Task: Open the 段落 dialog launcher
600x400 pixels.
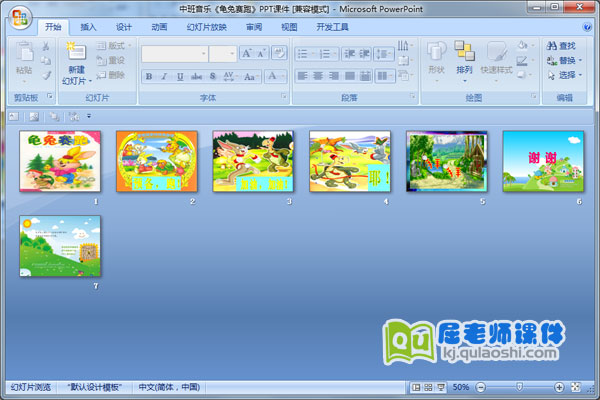Action: pyautogui.click(x=412, y=96)
